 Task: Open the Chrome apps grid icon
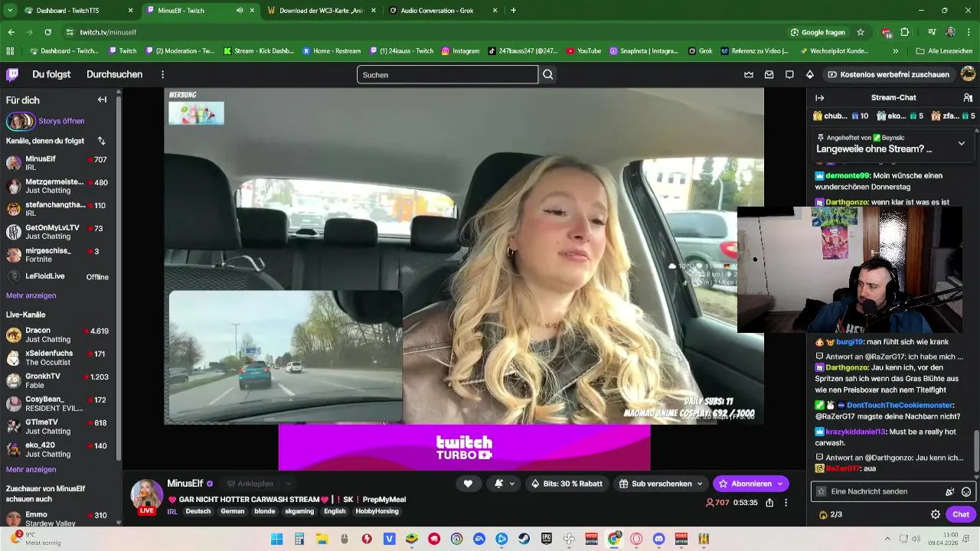click(x=10, y=51)
